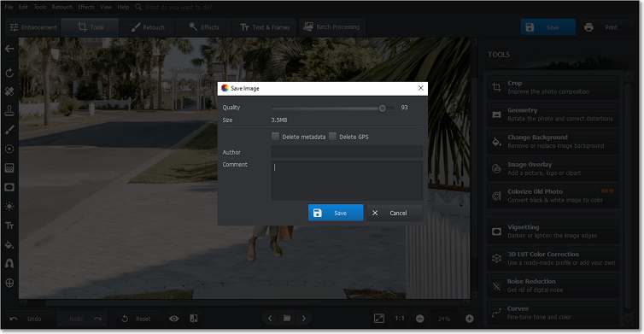Switch to the Text & Frames tab
Viewport: 644px width, 334px height.
pyautogui.click(x=265, y=27)
